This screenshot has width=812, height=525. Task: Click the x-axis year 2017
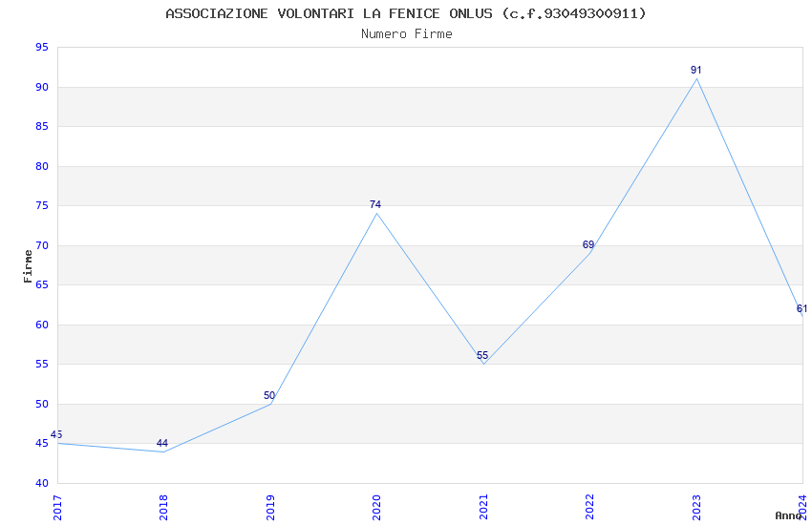pos(57,507)
